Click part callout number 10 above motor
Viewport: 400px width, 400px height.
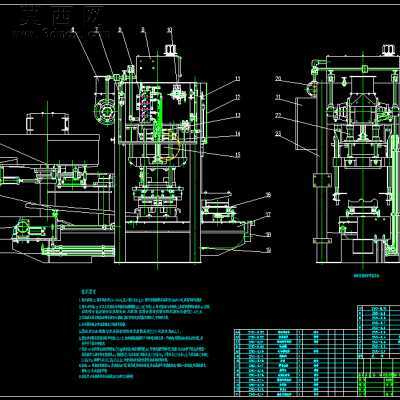click(x=170, y=30)
